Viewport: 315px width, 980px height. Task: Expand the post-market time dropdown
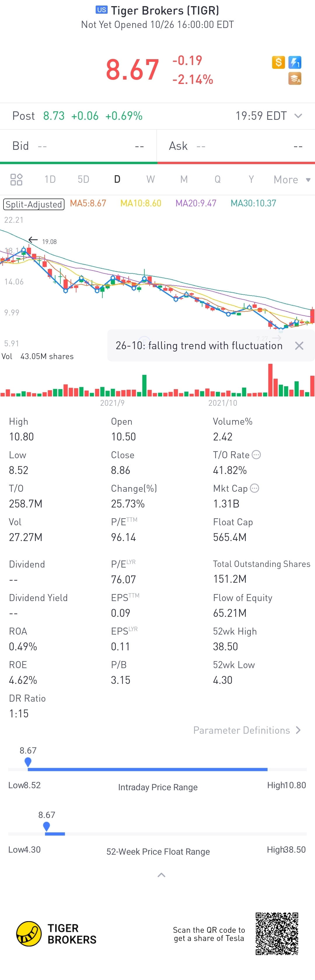[x=298, y=116]
